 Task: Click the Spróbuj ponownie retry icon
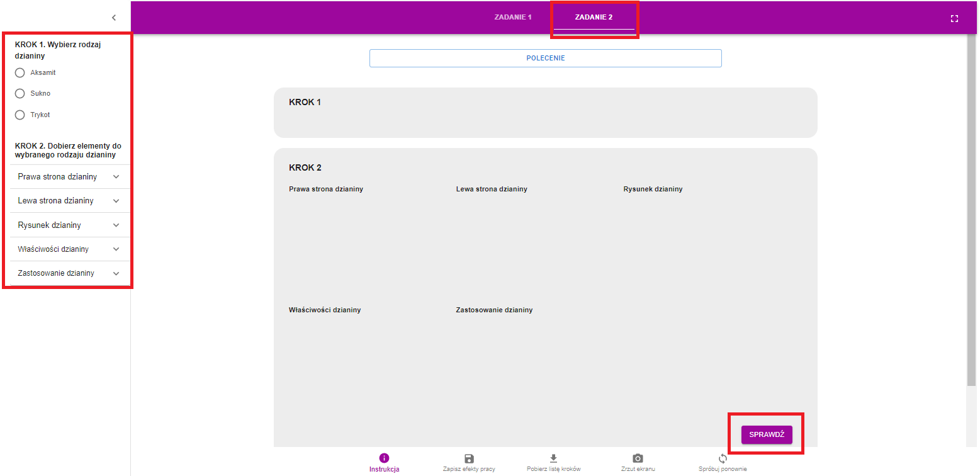[x=723, y=458]
